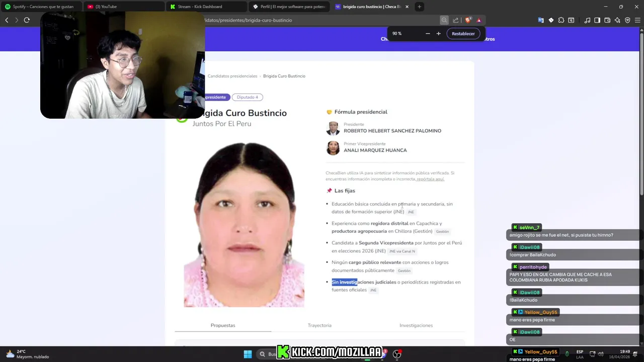Open the weather widget on taskbar
This screenshot has width=644, height=362.
pos(28,354)
